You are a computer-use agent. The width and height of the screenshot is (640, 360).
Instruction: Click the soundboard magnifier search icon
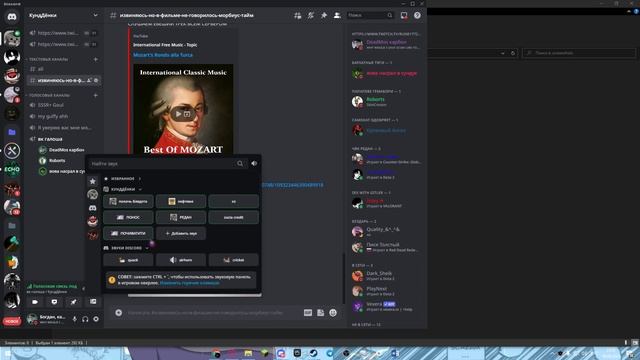[x=240, y=163]
